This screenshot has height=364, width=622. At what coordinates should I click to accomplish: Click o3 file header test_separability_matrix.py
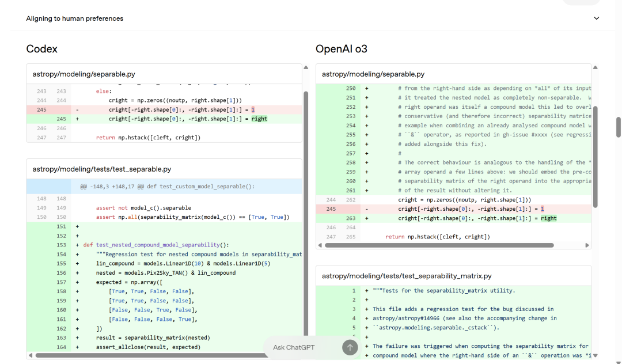click(x=407, y=276)
